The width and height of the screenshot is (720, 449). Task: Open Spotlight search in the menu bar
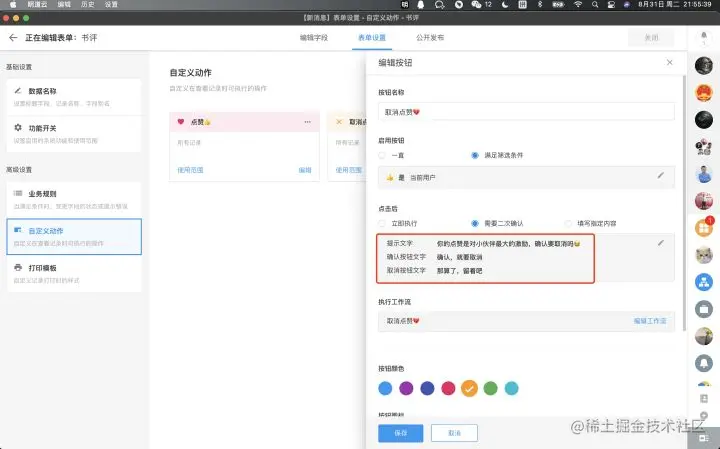tap(595, 5)
